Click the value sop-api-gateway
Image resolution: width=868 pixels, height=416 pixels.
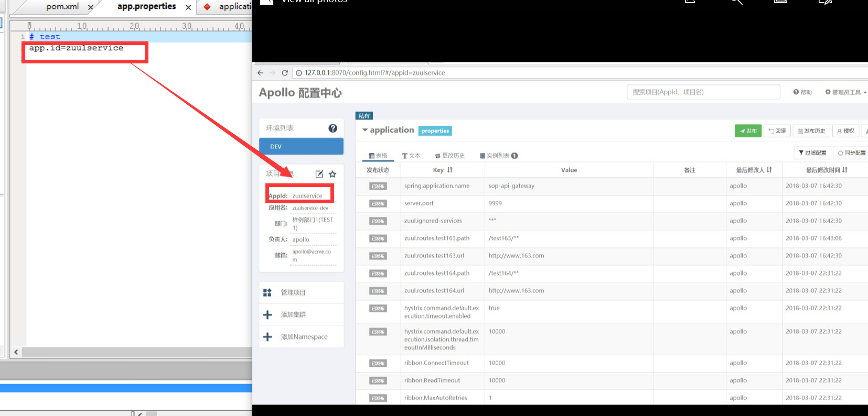pos(511,185)
